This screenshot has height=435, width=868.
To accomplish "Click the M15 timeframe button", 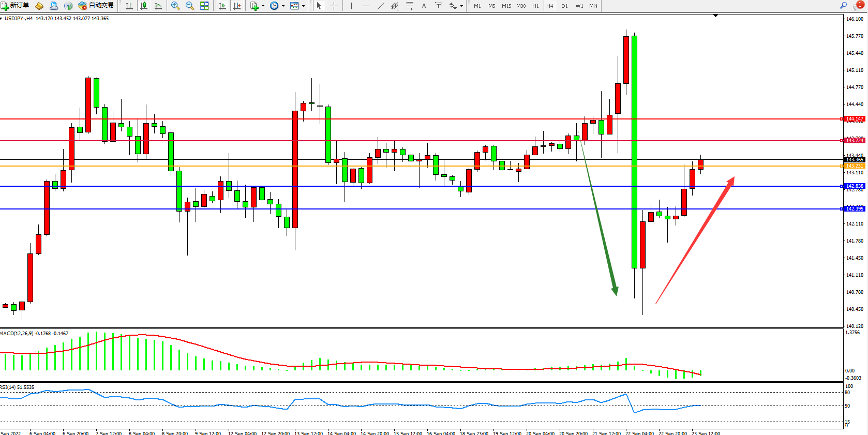I will point(506,6).
